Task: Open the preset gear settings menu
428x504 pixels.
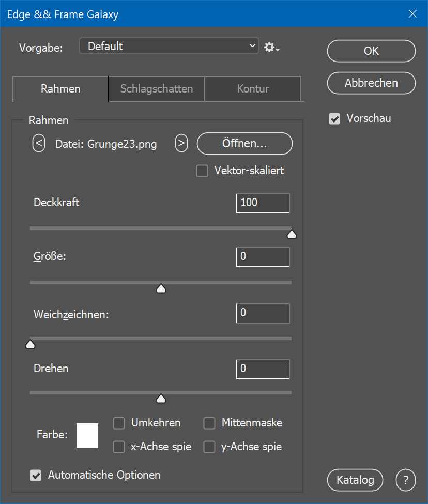Action: (x=271, y=47)
